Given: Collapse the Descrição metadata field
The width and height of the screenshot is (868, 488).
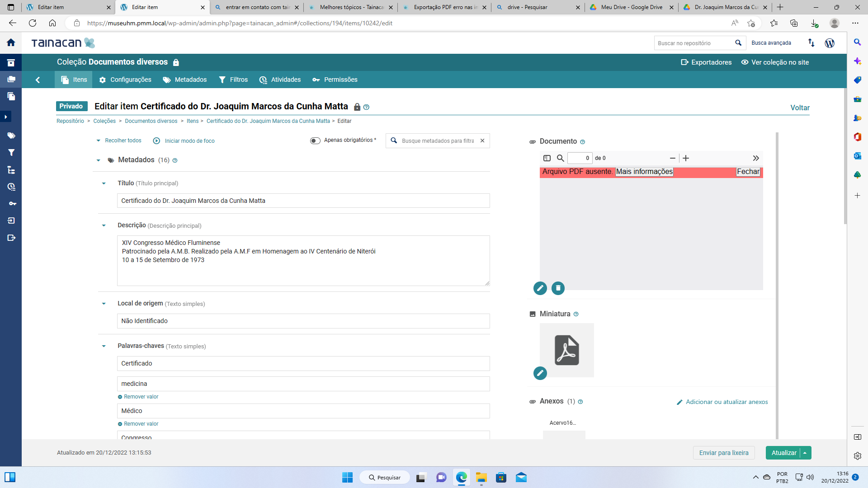Looking at the screenshot, I should pos(104,225).
